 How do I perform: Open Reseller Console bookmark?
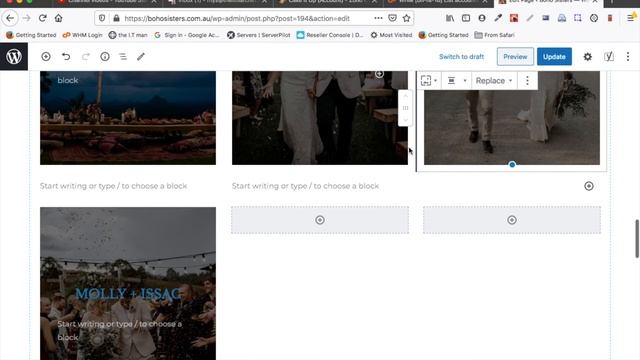(330, 35)
